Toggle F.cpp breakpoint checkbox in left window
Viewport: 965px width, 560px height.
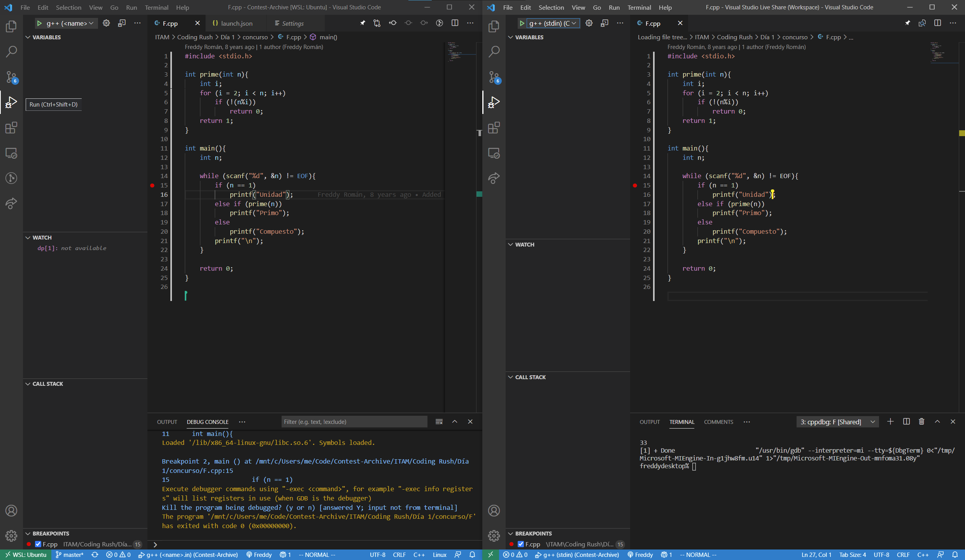38,544
